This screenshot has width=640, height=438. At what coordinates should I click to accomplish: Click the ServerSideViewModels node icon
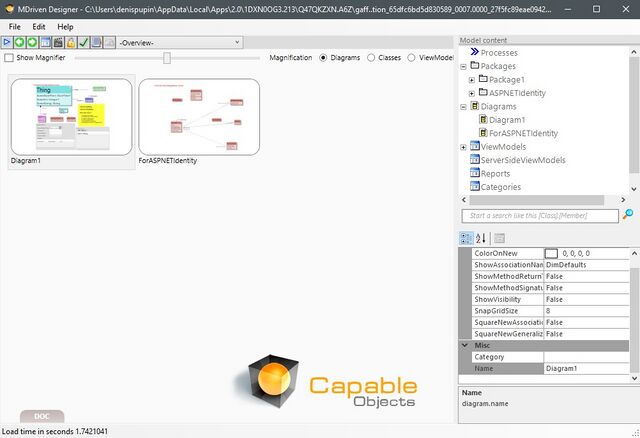pos(474,159)
